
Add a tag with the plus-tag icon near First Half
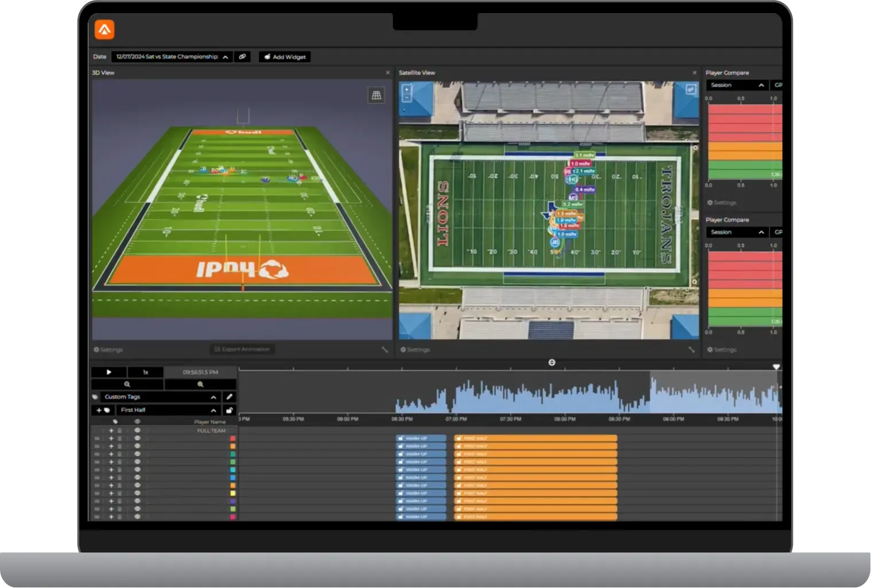tap(102, 410)
